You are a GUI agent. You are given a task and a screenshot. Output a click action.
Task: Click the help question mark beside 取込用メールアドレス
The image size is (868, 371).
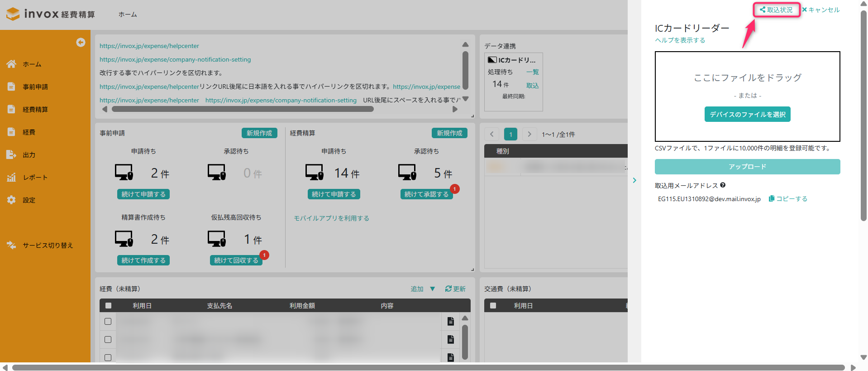(723, 185)
